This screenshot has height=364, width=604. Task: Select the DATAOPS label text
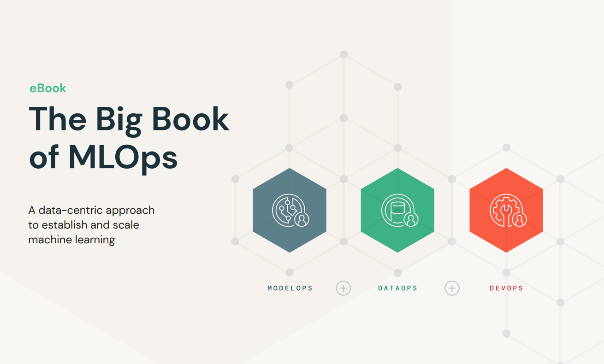pyautogui.click(x=397, y=288)
